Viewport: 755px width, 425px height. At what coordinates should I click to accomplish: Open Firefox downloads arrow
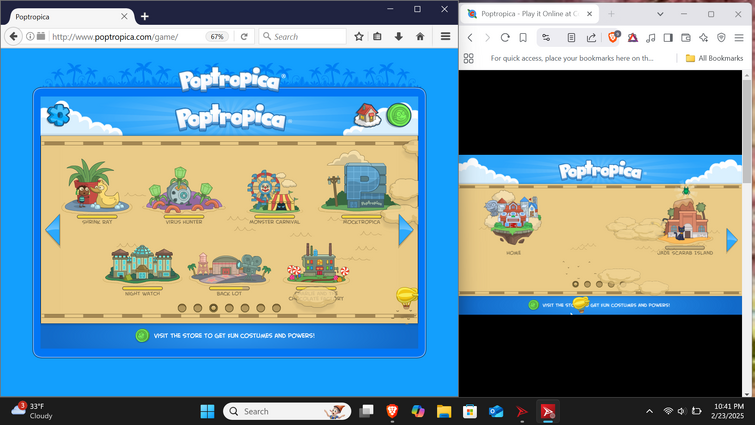pyautogui.click(x=399, y=37)
